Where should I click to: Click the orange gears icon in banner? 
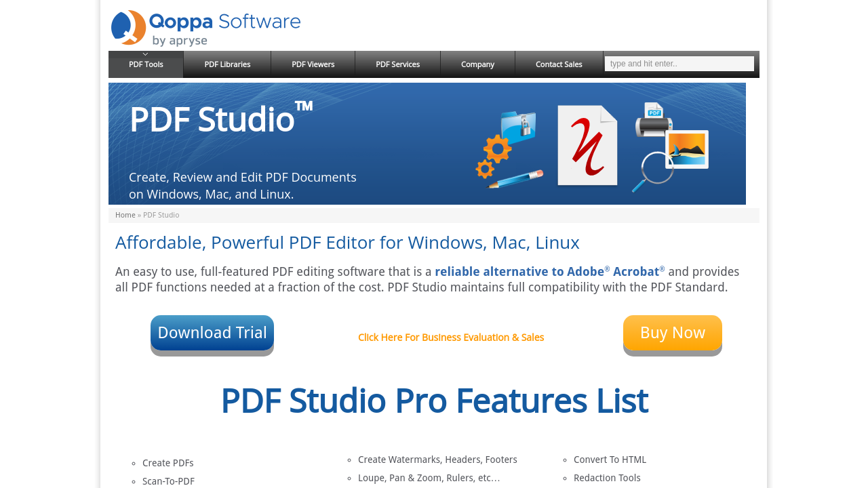point(493,155)
